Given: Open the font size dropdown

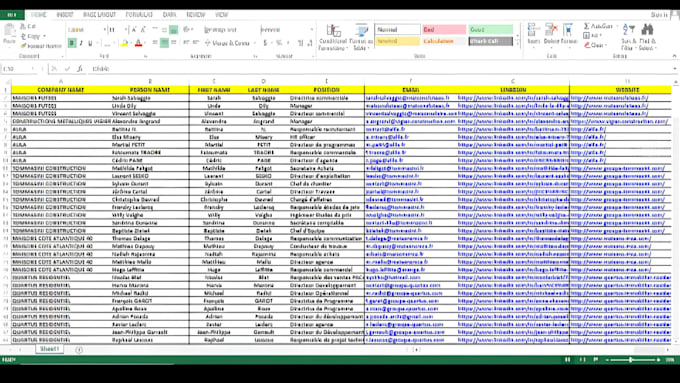Looking at the screenshot, I should click(126, 30).
